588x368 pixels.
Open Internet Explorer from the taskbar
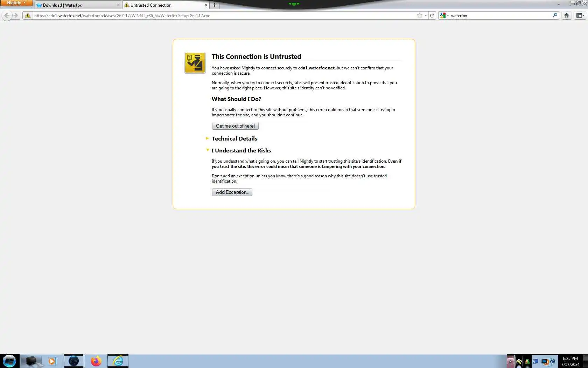pos(118,361)
